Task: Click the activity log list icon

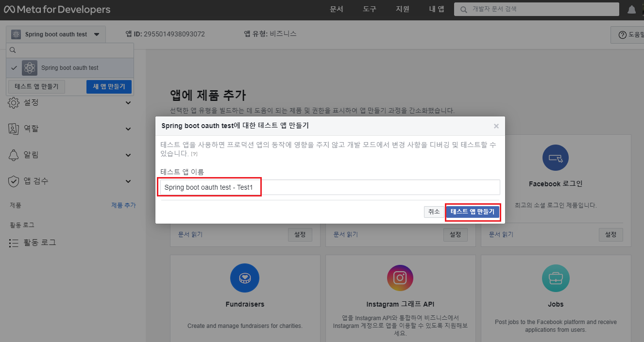Action: tap(14, 243)
